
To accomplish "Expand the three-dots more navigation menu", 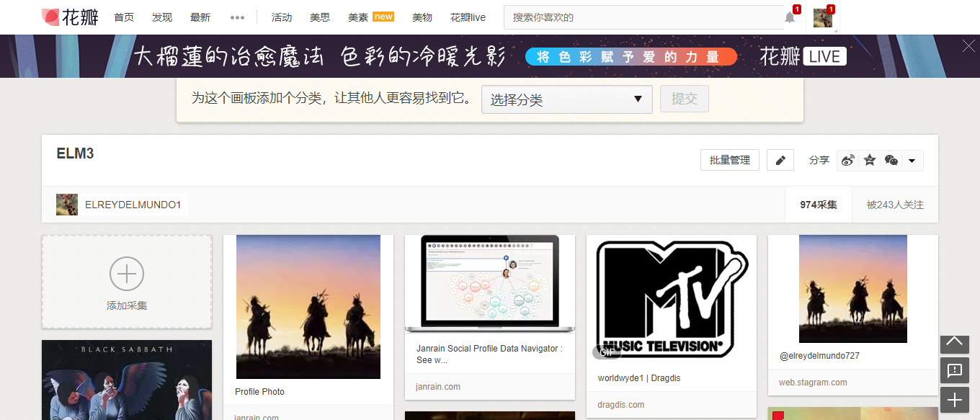I will pos(237,17).
